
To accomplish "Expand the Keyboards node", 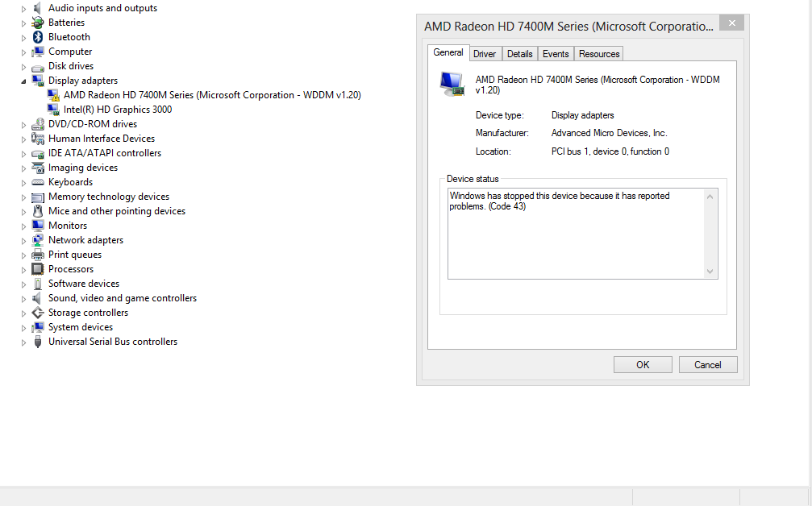I will coord(23,183).
